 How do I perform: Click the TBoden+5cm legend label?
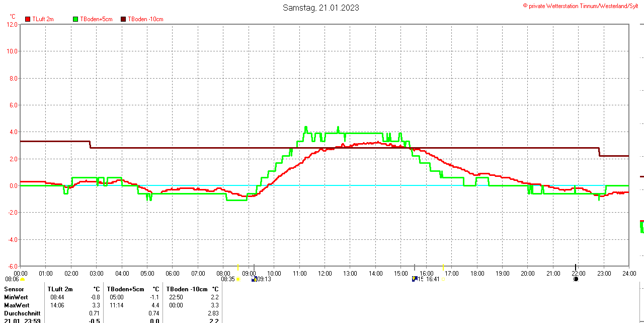click(96, 19)
